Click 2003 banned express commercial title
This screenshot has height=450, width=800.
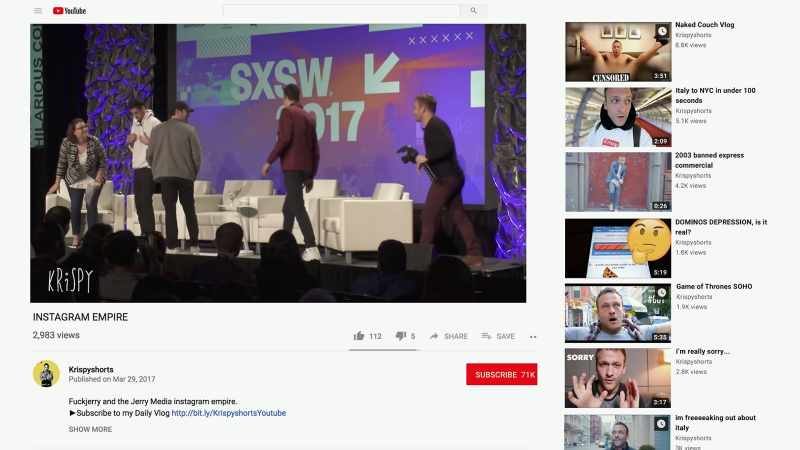(709, 160)
